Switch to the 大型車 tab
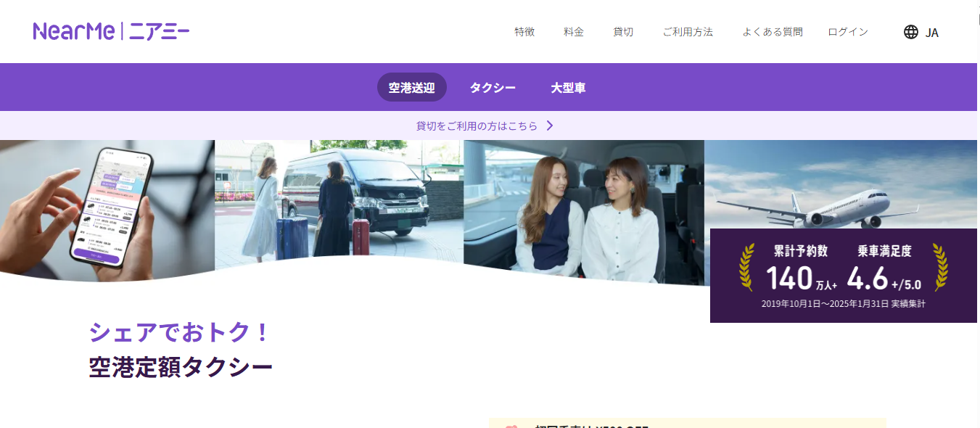This screenshot has height=428, width=980. 568,88
